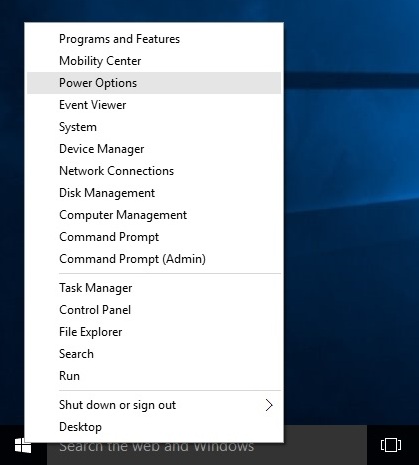Launch Event Viewer
The height and width of the screenshot is (465, 419).
coord(154,105)
